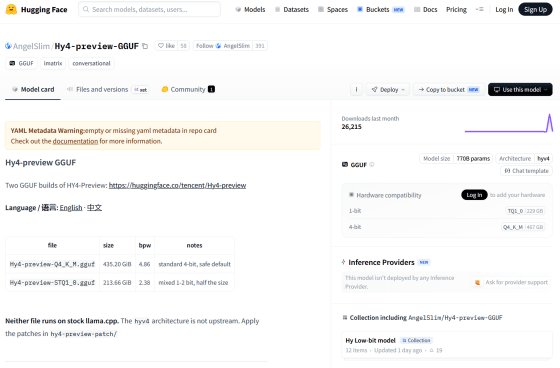Click Log In in the header
Screen dimensions: 560x368
[x=504, y=10]
